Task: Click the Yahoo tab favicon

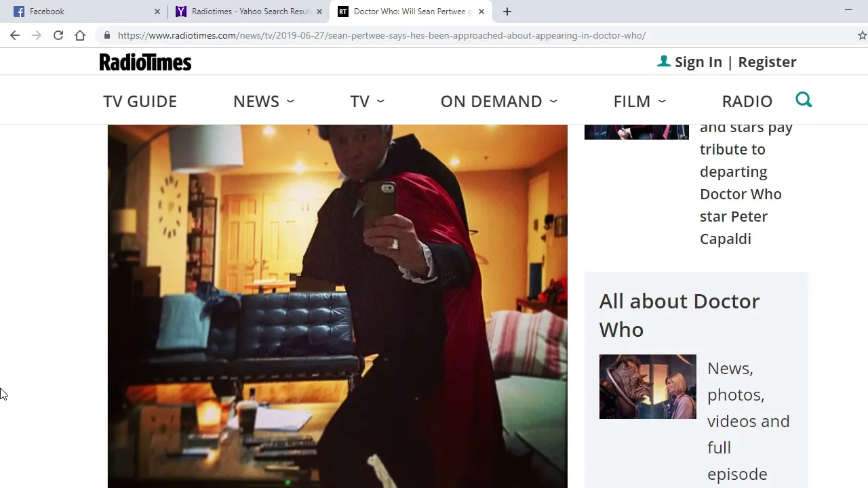Action: 181,12
